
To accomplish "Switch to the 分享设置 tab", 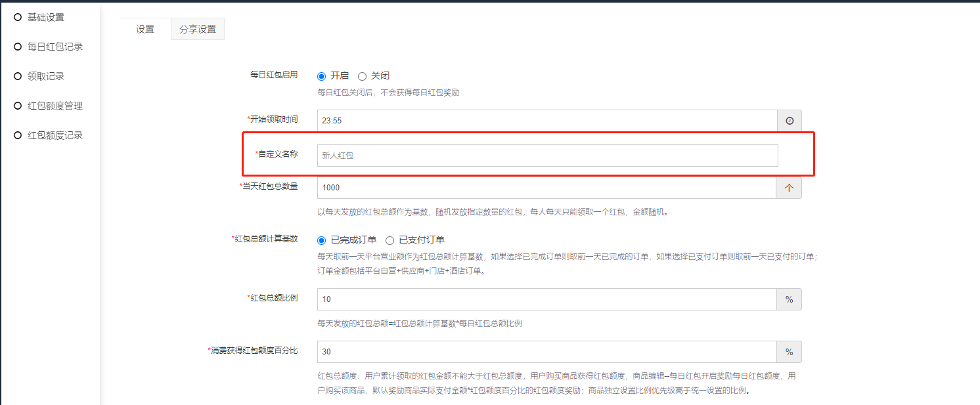I will tap(198, 29).
